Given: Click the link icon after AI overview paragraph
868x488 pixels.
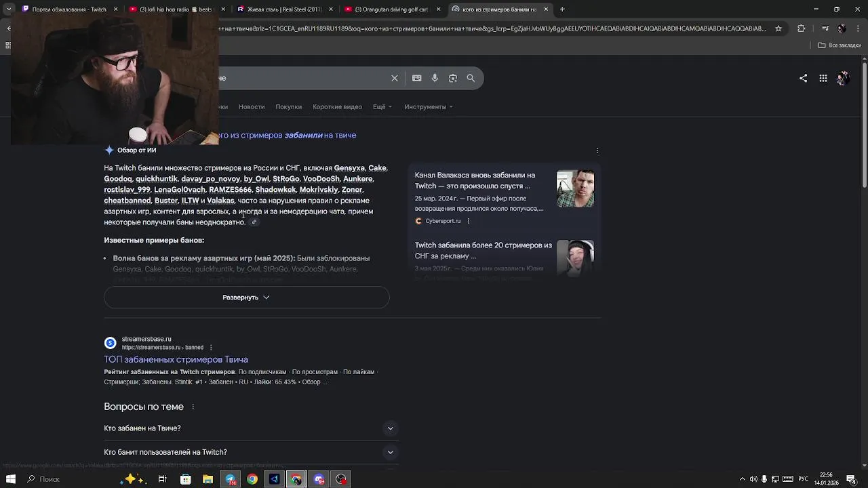Looking at the screenshot, I should click(254, 222).
